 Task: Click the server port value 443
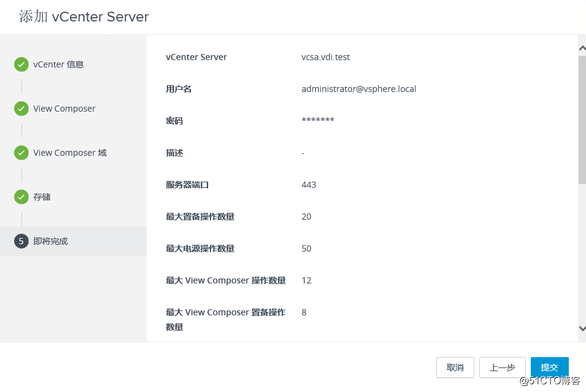pos(309,185)
